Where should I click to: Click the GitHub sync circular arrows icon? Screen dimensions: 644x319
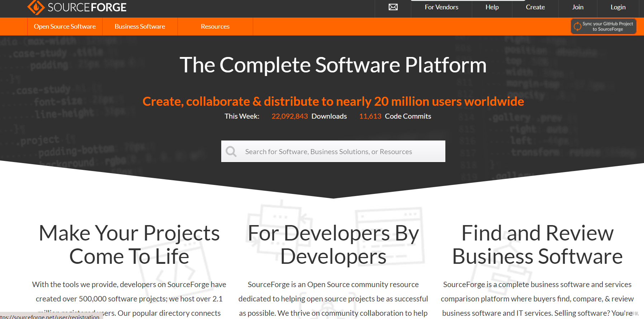click(577, 26)
